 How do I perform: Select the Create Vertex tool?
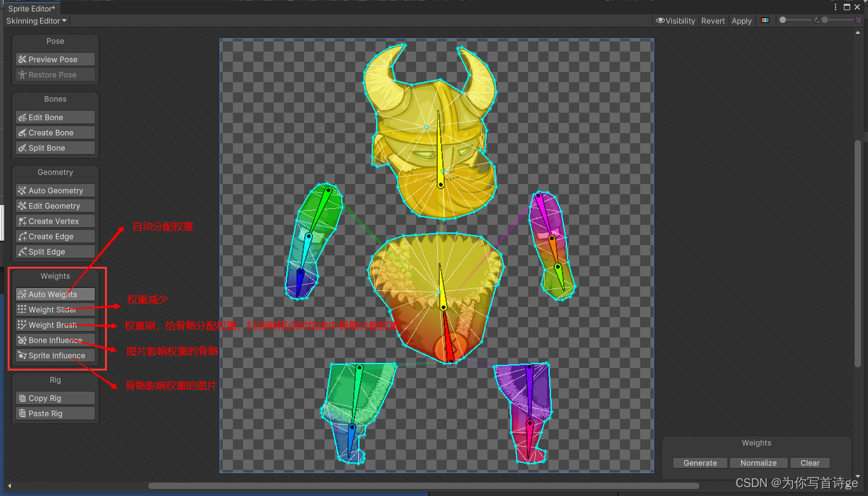[x=55, y=221]
